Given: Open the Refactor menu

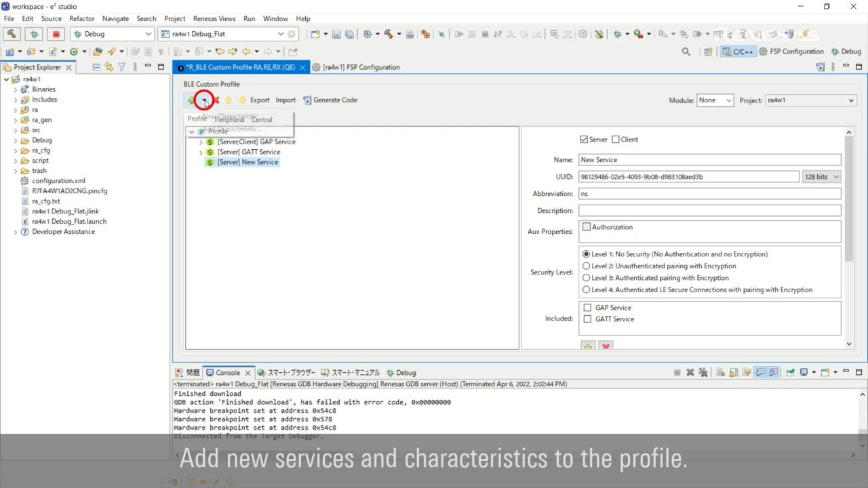Looking at the screenshot, I should pos(82,19).
